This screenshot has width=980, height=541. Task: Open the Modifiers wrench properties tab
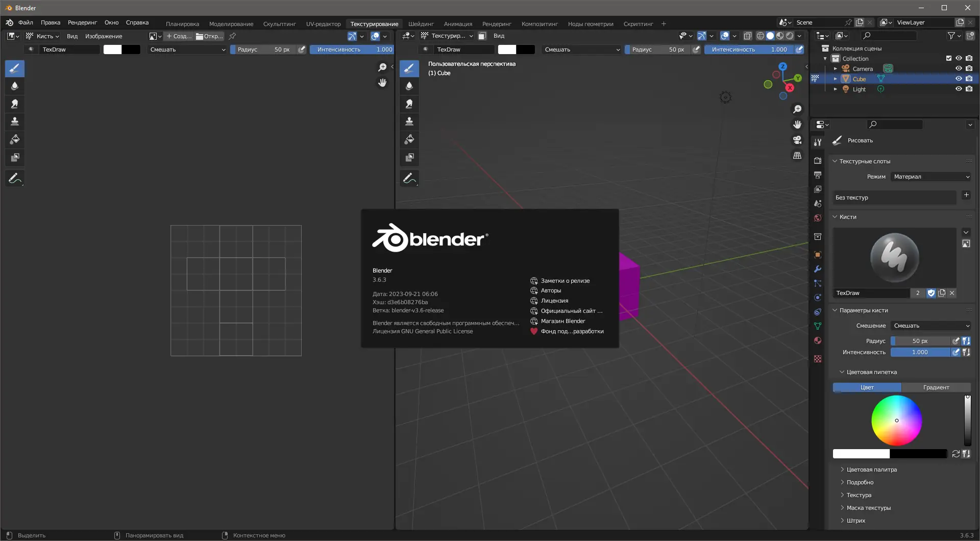pyautogui.click(x=818, y=269)
